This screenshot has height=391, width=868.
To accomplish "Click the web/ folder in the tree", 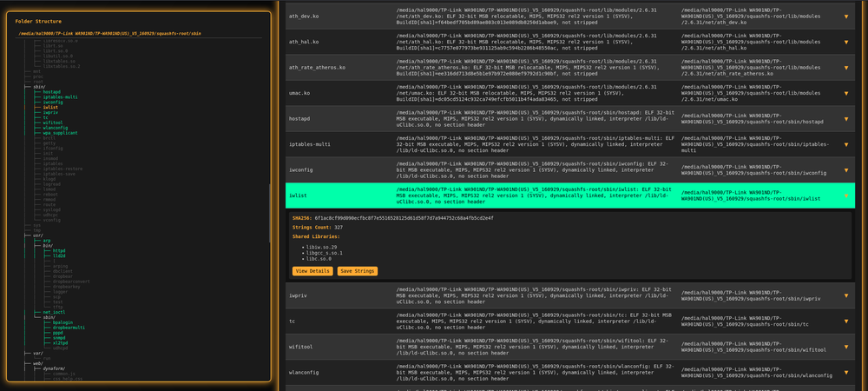I will pyautogui.click(x=37, y=363).
